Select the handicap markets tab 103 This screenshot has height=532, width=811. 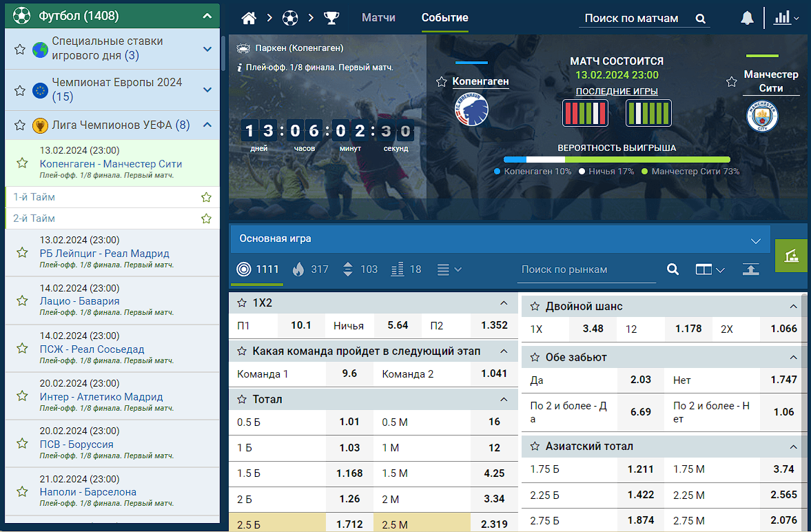(360, 269)
